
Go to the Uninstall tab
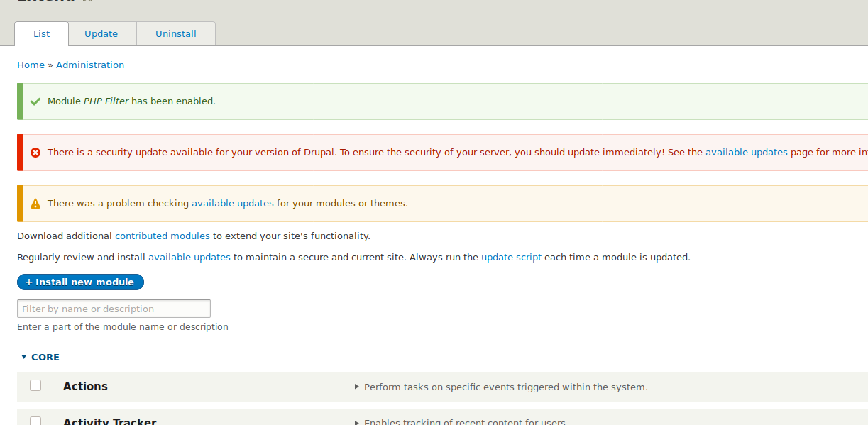tap(176, 34)
